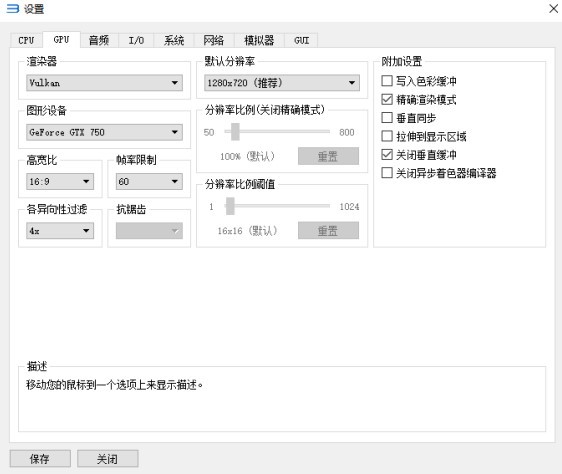Image resolution: width=562 pixels, height=474 pixels.
Task: Expand the 帧率限制 60 dropdown
Action: click(x=149, y=181)
